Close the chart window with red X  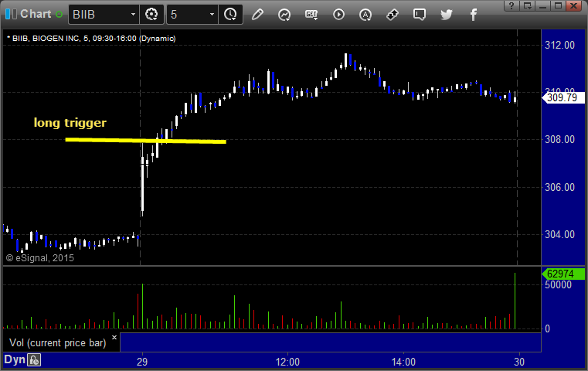(x=574, y=5)
